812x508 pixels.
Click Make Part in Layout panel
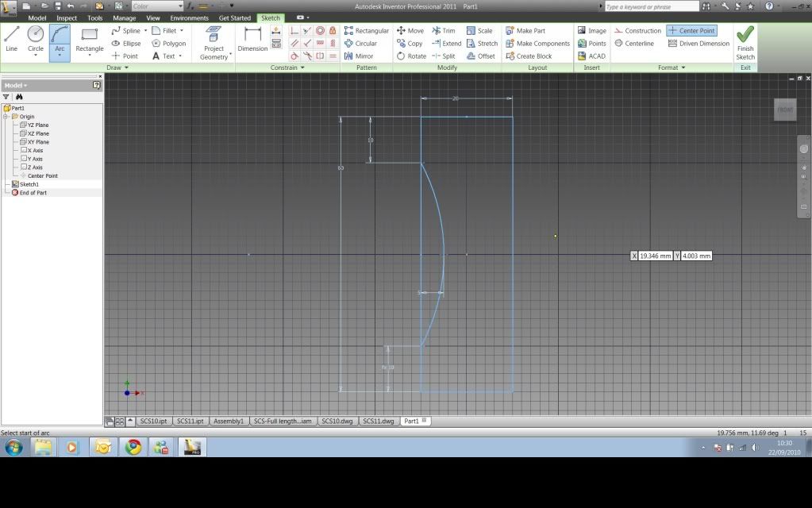click(525, 31)
